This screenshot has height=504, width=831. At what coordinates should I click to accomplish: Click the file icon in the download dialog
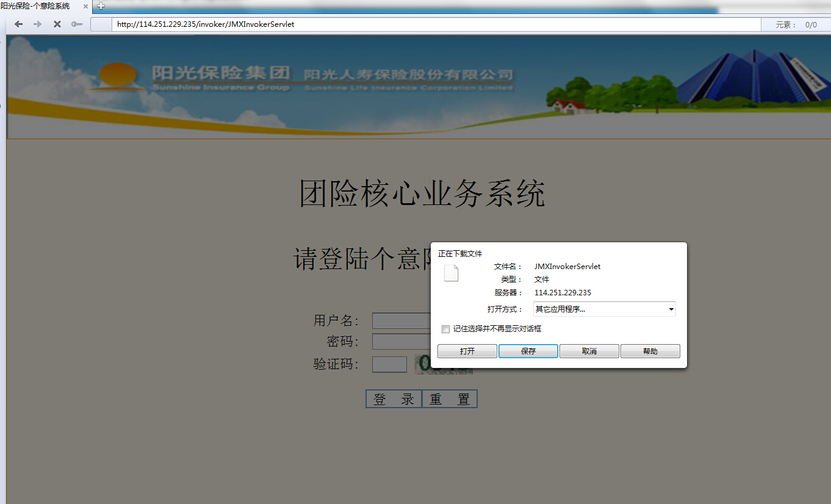[451, 273]
